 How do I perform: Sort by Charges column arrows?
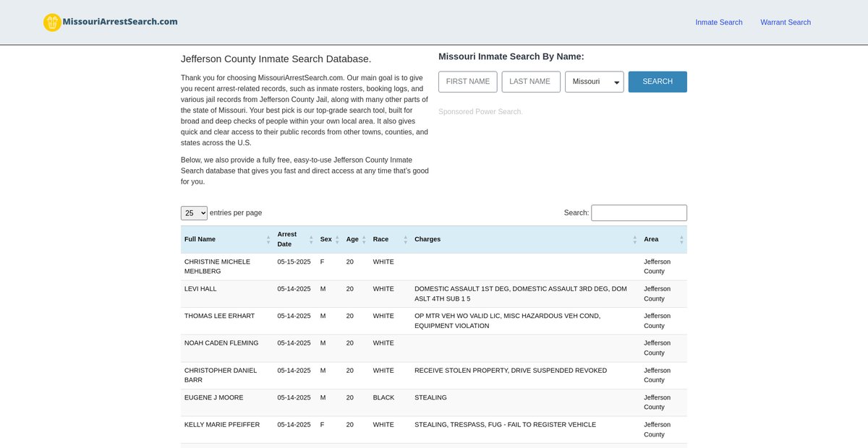(x=634, y=239)
